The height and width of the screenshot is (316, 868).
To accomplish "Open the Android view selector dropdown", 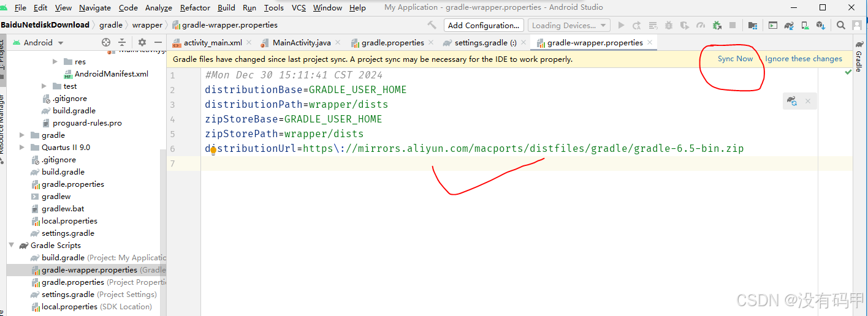I will pyautogui.click(x=38, y=42).
